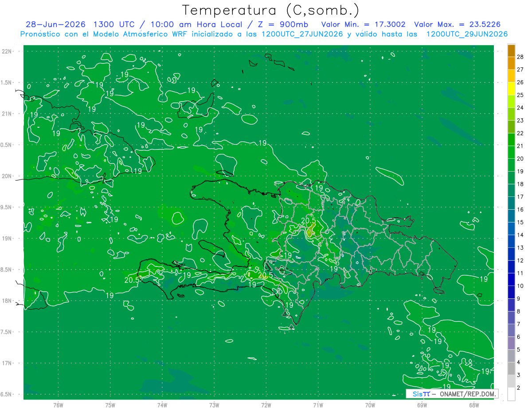Click the color legend value 13
Viewport: 532px width, 411px height.
tap(520, 248)
